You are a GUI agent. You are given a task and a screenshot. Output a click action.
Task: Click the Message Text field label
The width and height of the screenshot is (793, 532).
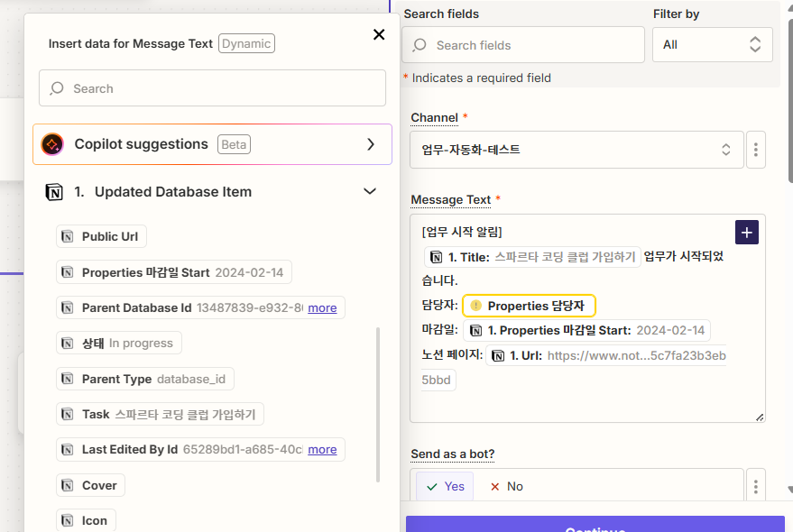tap(450, 200)
